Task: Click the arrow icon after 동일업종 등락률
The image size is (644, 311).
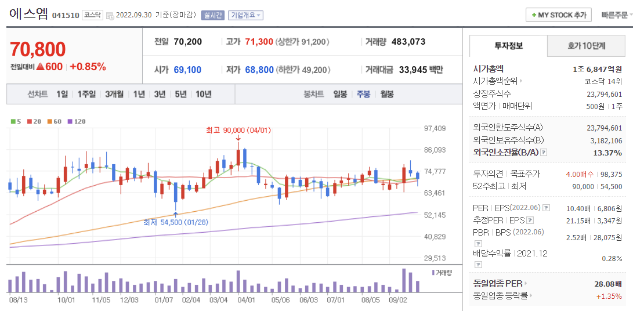Action: click(x=531, y=295)
